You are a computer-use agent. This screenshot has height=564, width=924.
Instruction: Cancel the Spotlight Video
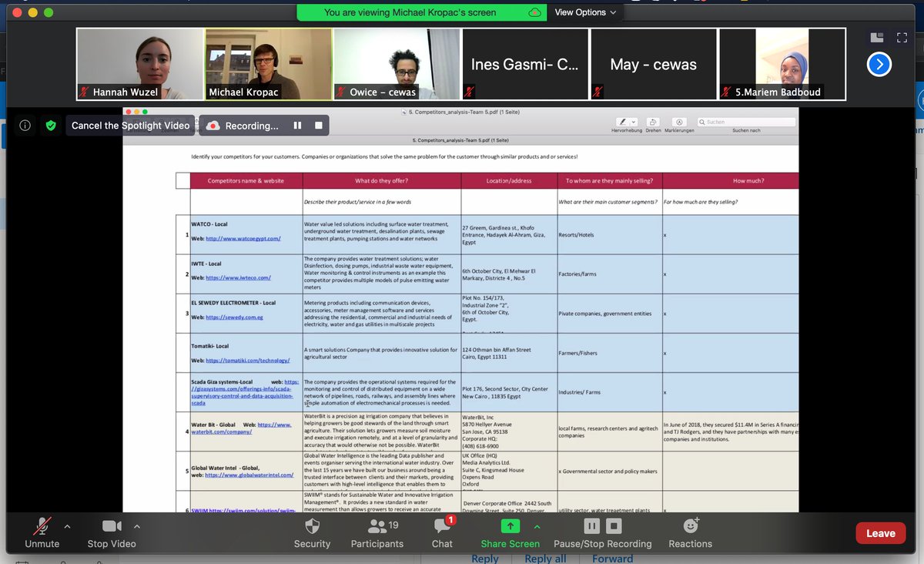[x=130, y=126]
